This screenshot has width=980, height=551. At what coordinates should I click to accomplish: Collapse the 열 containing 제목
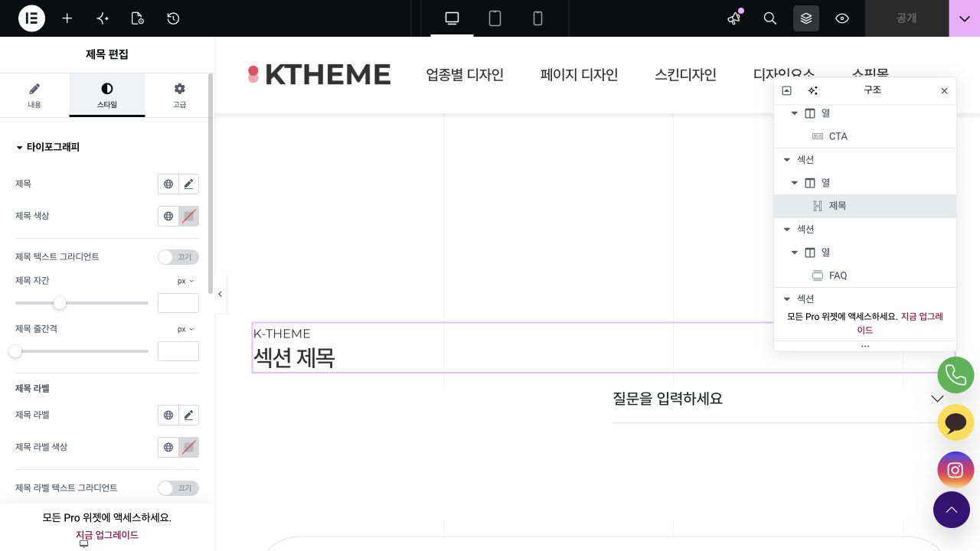pyautogui.click(x=794, y=183)
